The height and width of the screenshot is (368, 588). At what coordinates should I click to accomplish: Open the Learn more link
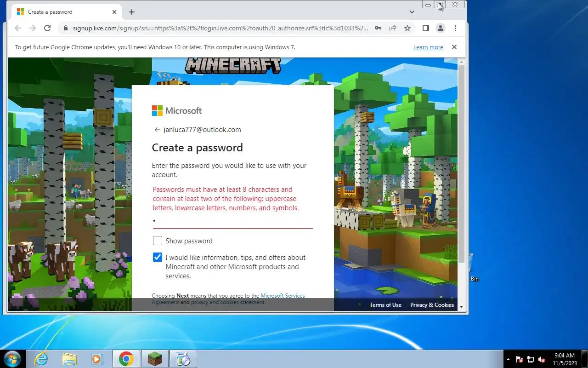point(428,47)
